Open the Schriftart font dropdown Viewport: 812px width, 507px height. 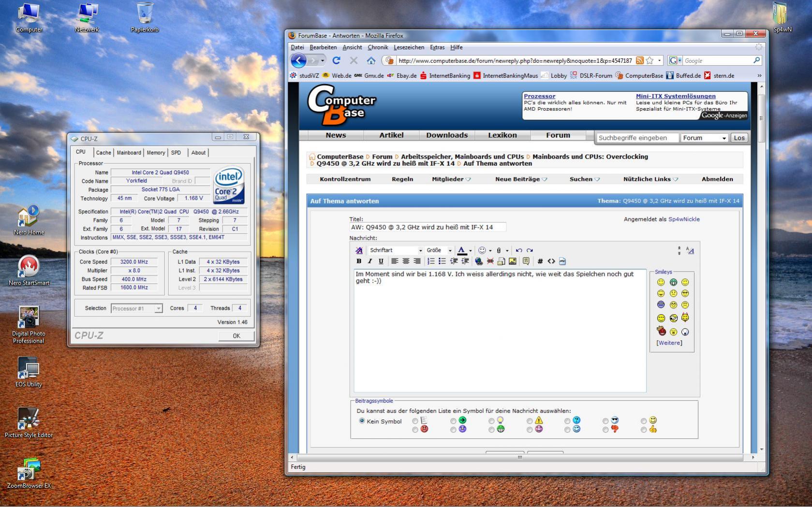396,250
